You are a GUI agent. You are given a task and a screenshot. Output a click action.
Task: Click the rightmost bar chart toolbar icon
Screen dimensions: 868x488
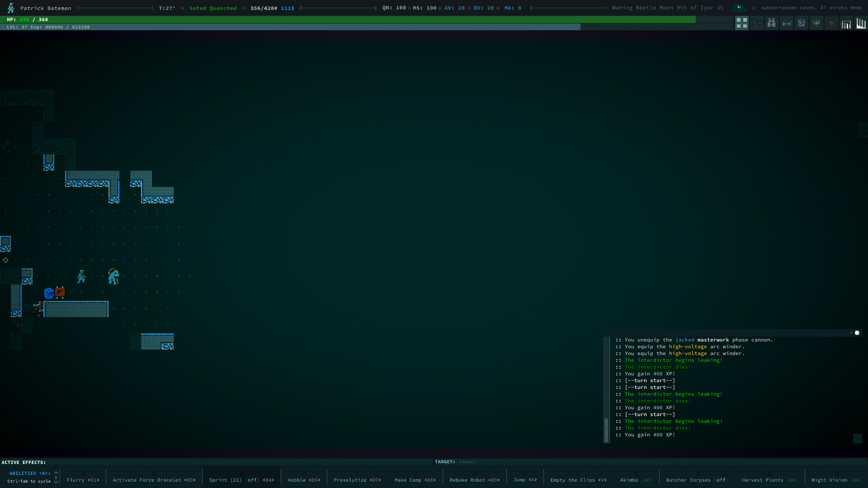tap(861, 23)
